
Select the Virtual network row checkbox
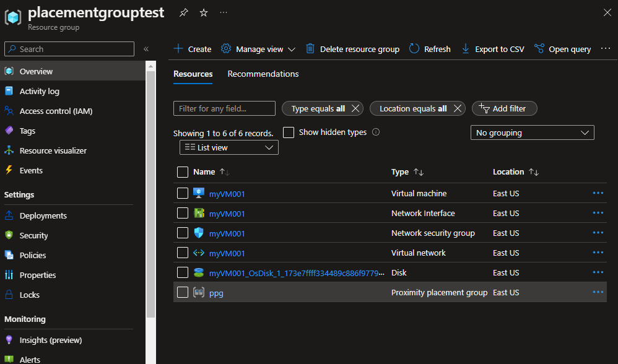[x=183, y=252]
